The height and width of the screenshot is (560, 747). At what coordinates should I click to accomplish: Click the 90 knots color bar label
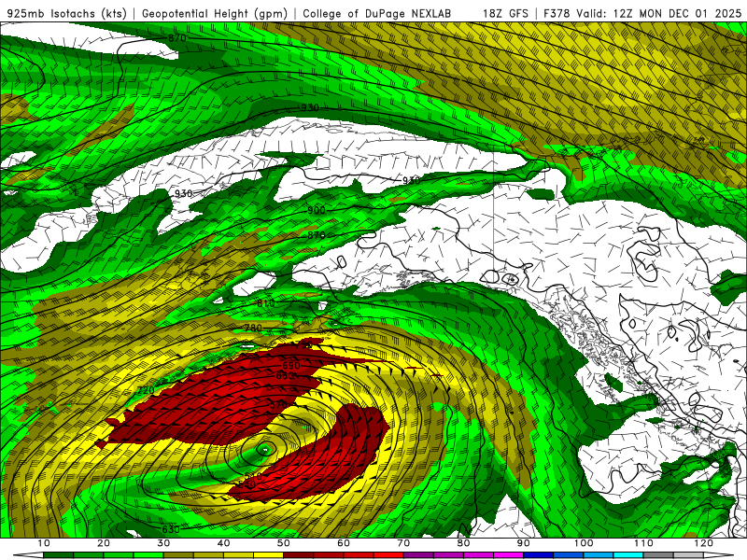click(524, 543)
